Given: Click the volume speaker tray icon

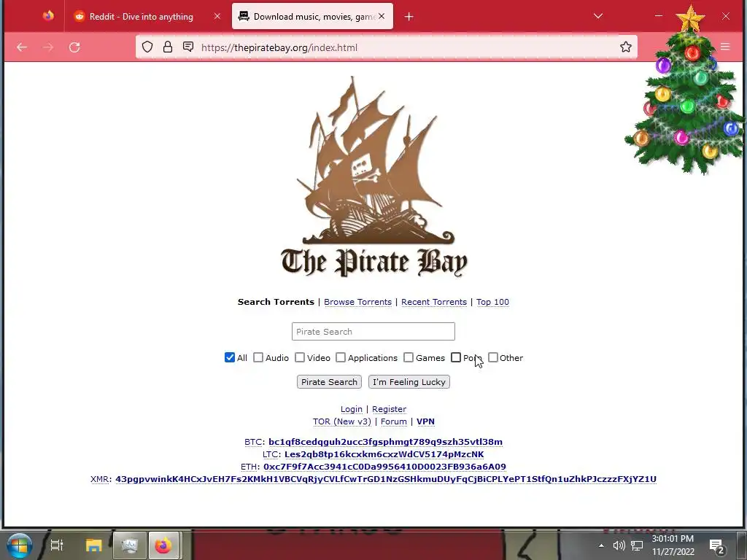Looking at the screenshot, I should [619, 545].
